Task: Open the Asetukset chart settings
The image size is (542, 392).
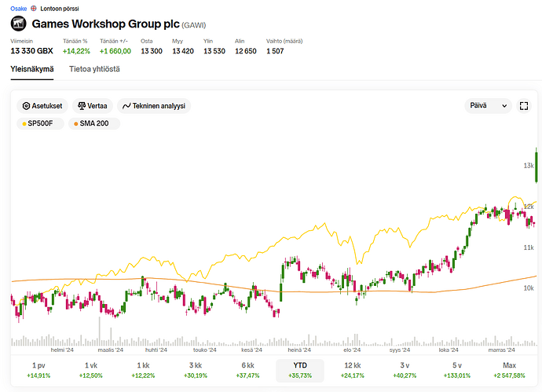Action: point(42,106)
